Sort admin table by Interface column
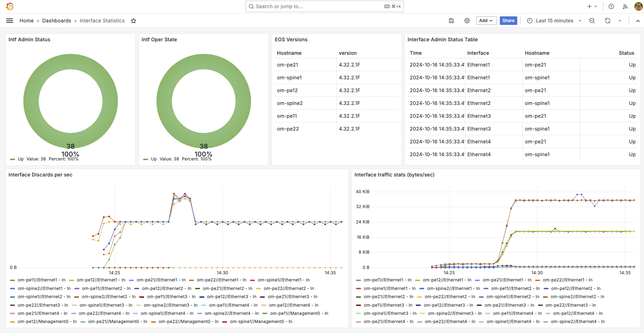 click(x=478, y=53)
